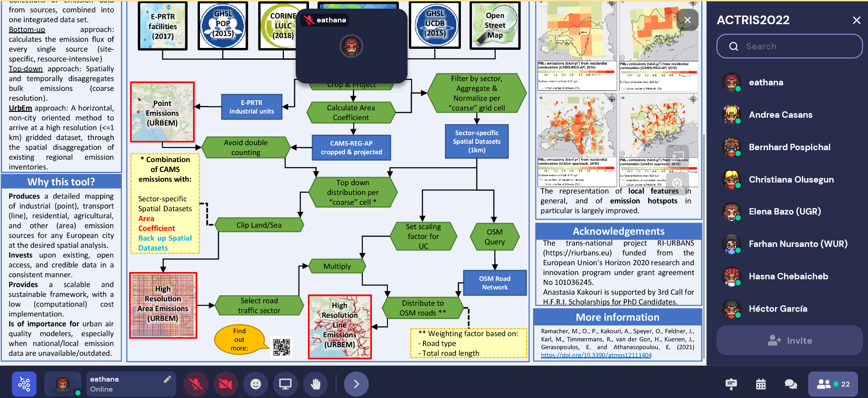The width and height of the screenshot is (868, 398).
Task: Click the 'Avoid double counting' hexagon
Action: (x=246, y=147)
